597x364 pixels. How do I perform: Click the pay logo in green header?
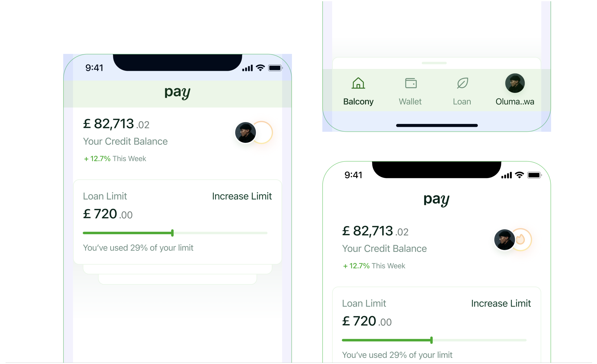click(177, 93)
